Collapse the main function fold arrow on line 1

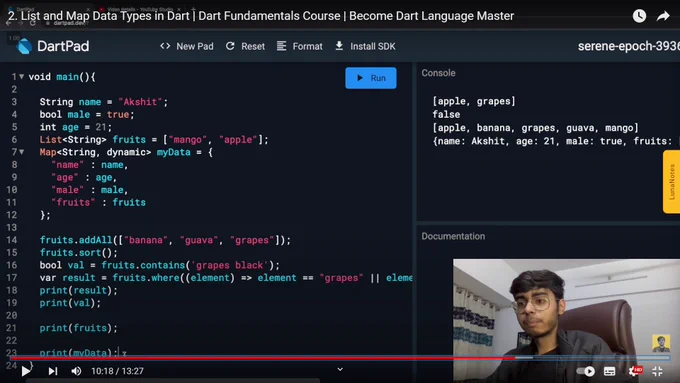pos(21,76)
